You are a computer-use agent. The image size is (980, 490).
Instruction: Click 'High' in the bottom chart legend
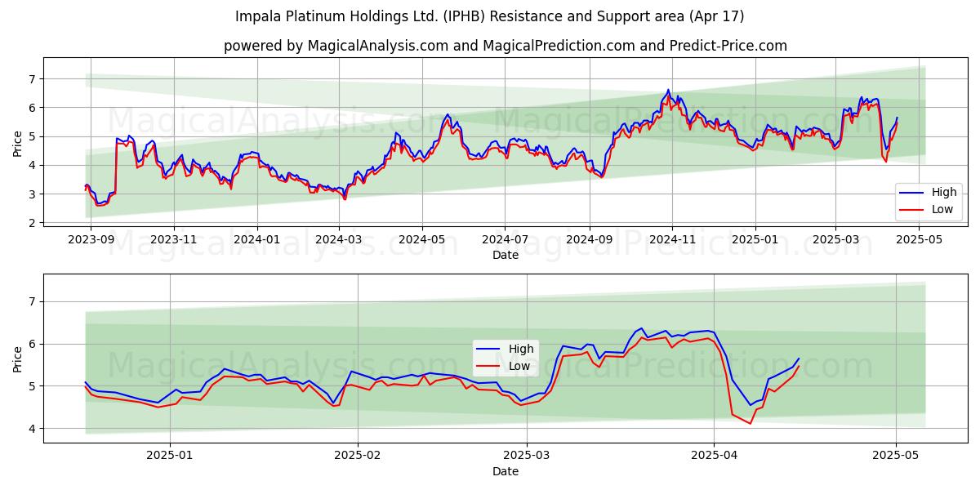click(522, 349)
